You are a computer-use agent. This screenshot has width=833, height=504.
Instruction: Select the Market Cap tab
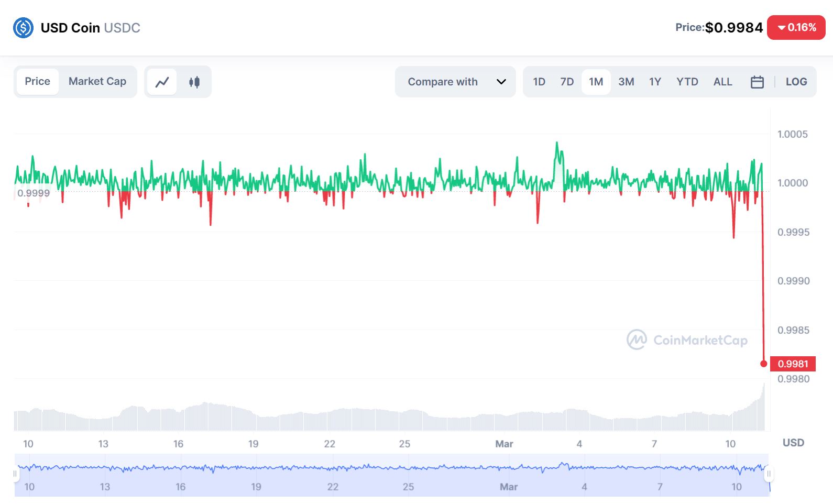[x=97, y=81]
